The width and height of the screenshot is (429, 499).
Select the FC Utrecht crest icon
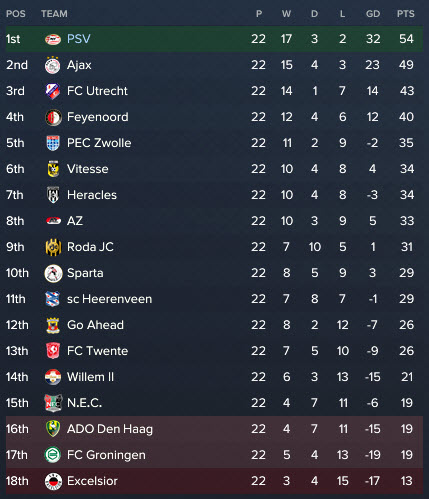(53, 91)
